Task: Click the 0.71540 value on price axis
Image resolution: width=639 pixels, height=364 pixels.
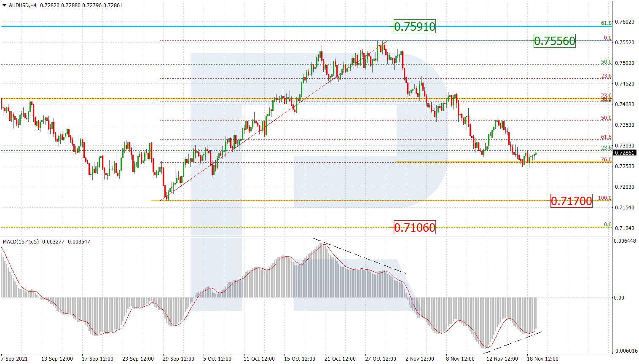Action: pyautogui.click(x=625, y=208)
